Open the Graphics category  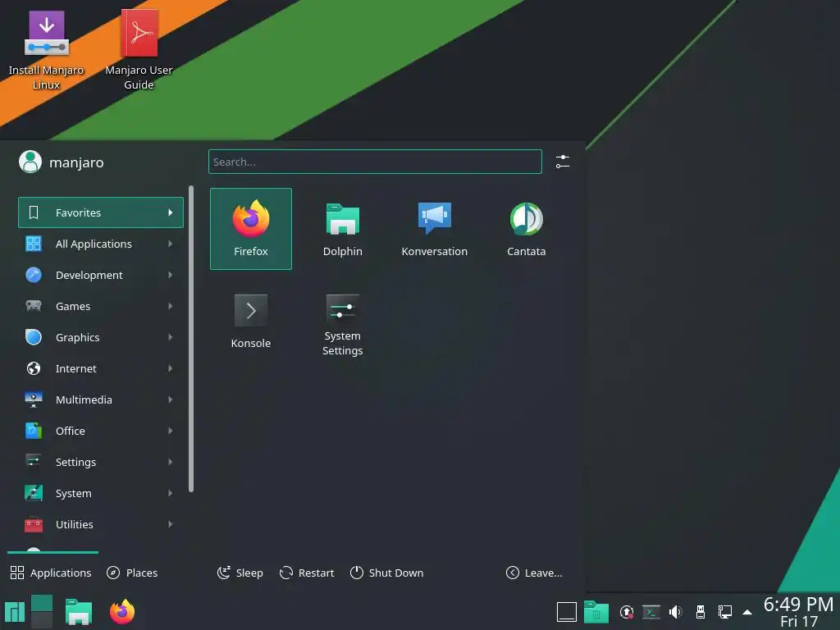pos(101,337)
